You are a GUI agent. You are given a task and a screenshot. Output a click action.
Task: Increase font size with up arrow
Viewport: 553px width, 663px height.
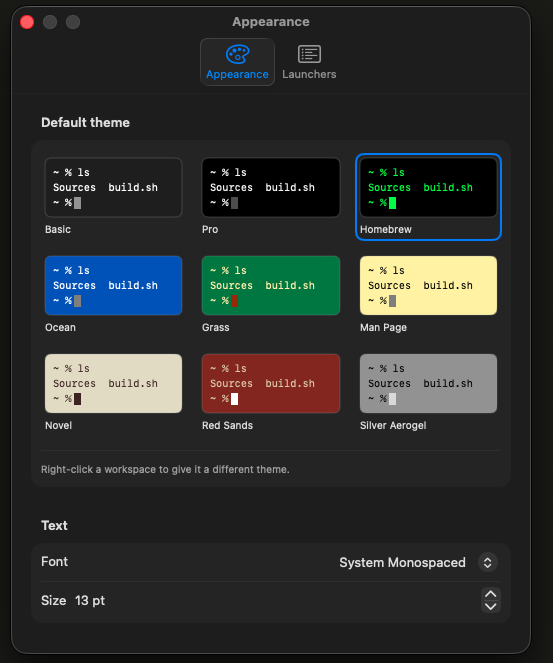pyautogui.click(x=490, y=594)
